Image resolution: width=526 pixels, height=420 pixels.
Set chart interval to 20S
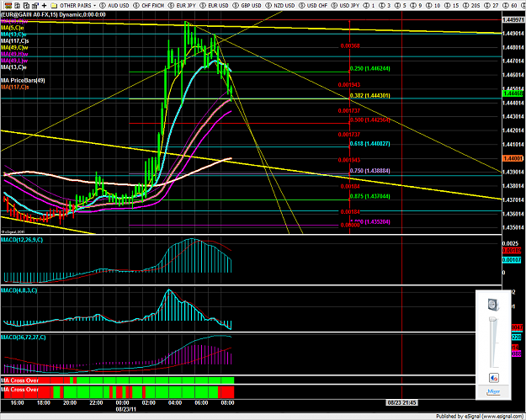(x=471, y=5)
